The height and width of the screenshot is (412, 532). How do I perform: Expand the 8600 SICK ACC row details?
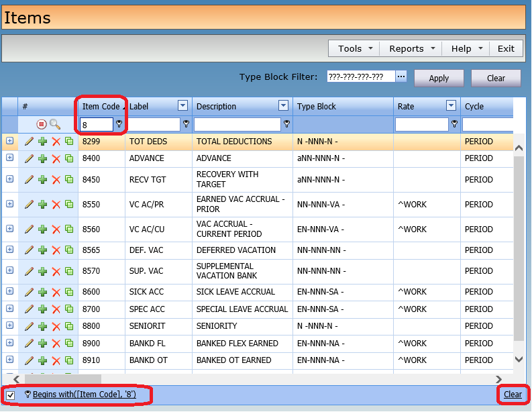(x=9, y=292)
